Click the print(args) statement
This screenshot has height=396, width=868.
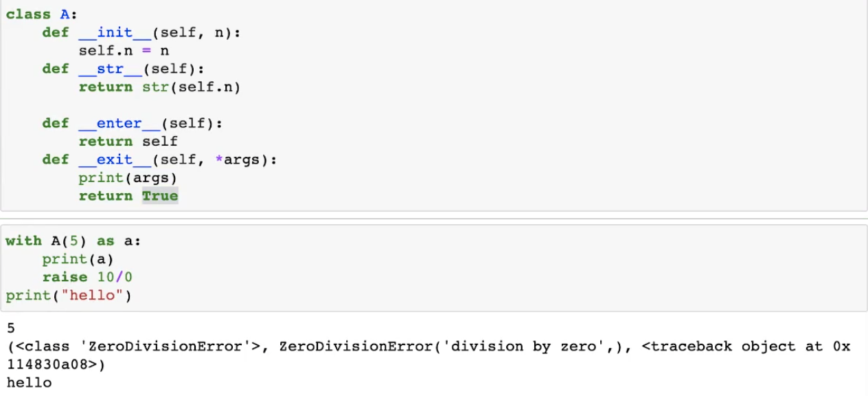coord(128,177)
